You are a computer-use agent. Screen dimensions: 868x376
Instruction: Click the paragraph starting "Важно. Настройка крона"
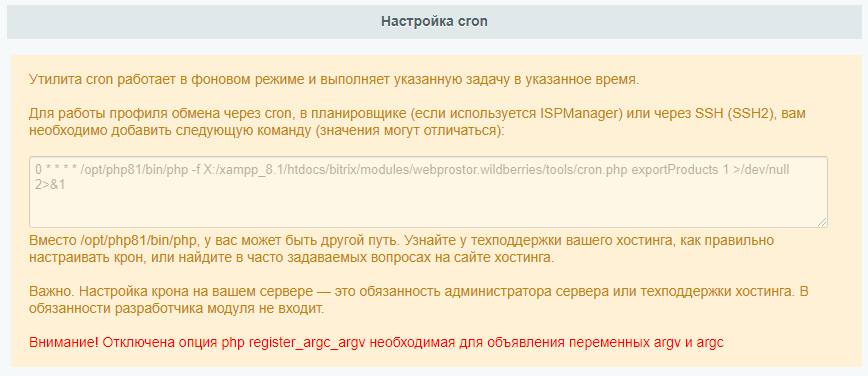[418, 300]
